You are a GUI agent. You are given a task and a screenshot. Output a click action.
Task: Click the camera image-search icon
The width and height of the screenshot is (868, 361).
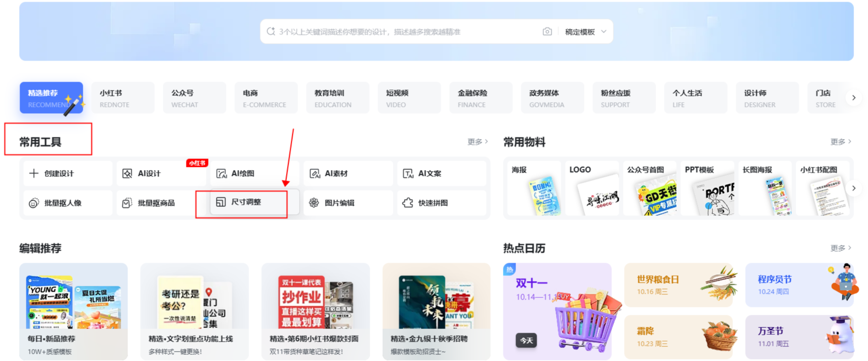547,32
